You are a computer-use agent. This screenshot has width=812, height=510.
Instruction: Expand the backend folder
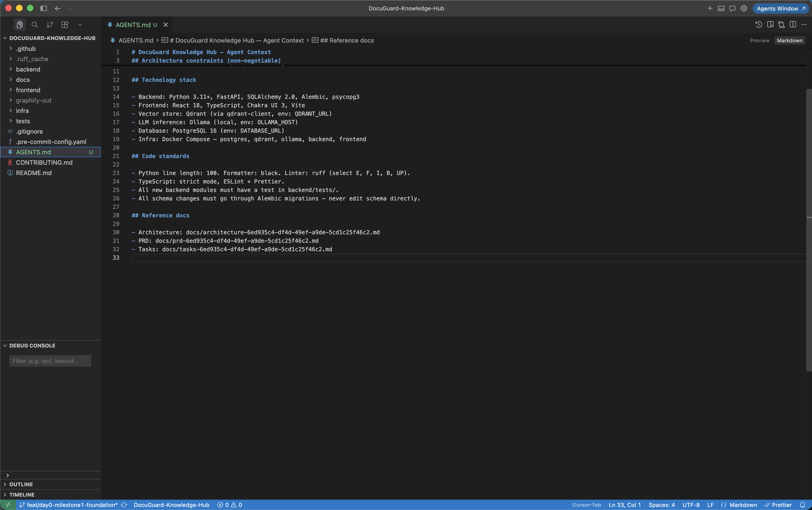51,69
